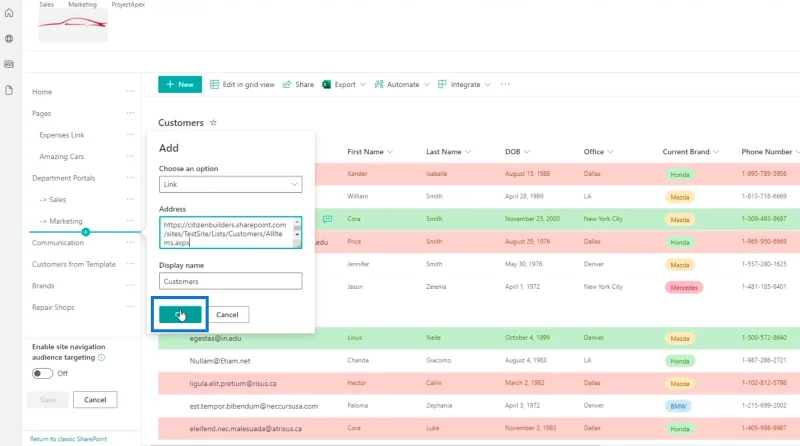The width and height of the screenshot is (800, 446).
Task: Click the Mercedes brand pill for Jason
Action: pos(684,287)
